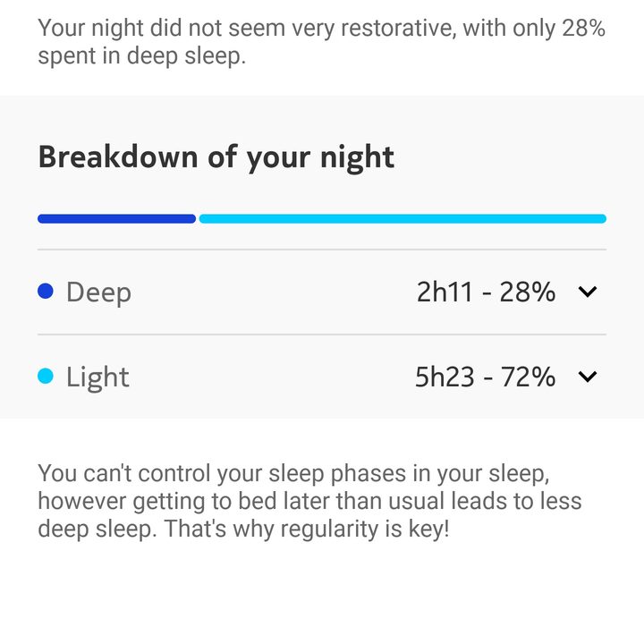Click the "2h11 - 28%" deep sleep value

coord(486,292)
